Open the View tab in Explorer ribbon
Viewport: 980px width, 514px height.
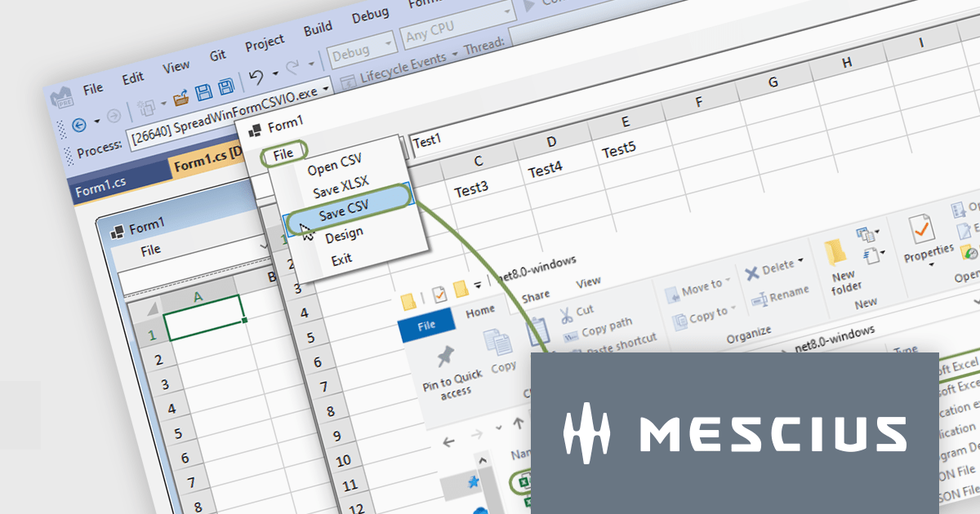pos(588,282)
